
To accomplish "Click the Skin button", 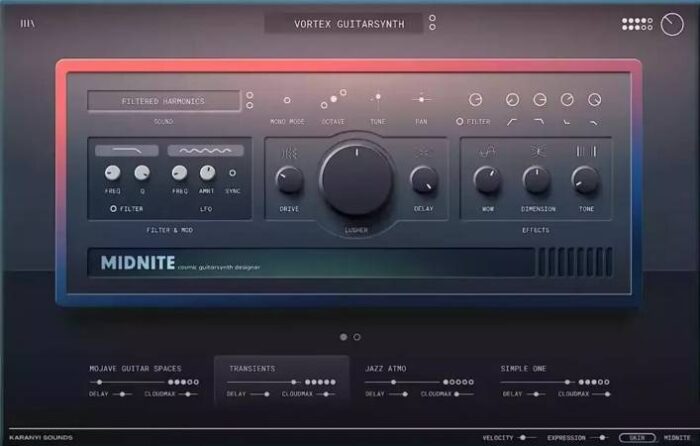I will (x=637, y=437).
